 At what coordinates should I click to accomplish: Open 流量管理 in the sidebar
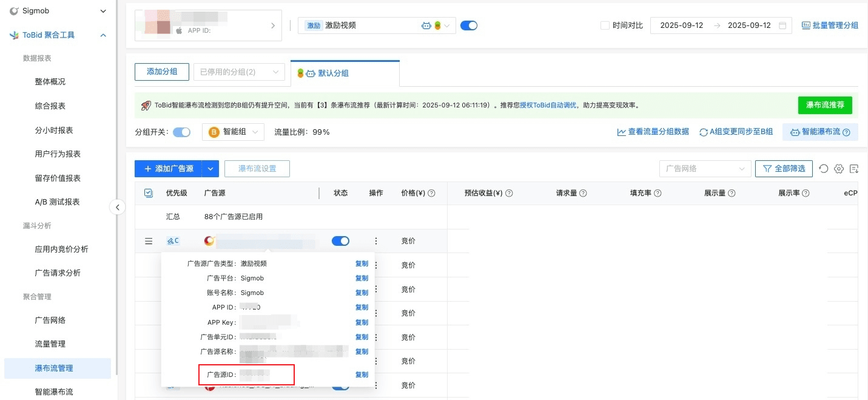50,344
